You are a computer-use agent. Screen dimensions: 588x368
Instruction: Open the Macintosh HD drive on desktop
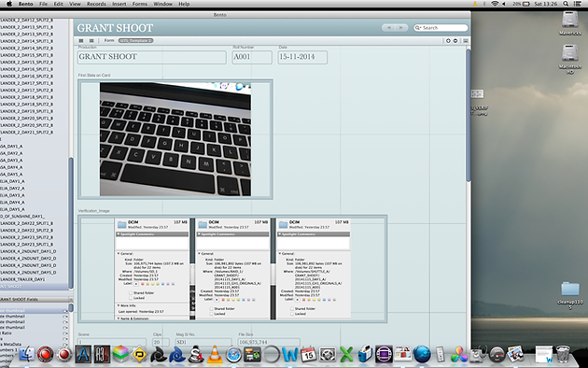(570, 58)
